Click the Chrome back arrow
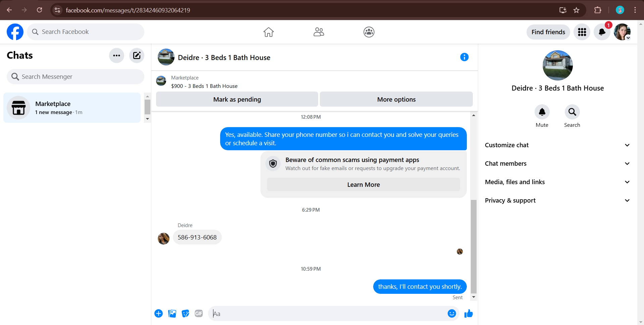 pyautogui.click(x=9, y=10)
